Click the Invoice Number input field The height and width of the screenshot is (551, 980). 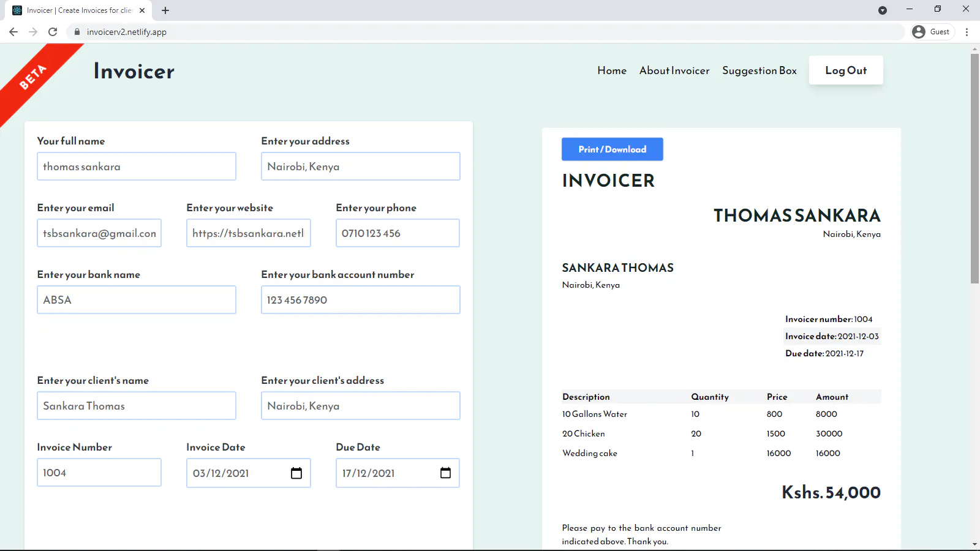click(x=99, y=473)
